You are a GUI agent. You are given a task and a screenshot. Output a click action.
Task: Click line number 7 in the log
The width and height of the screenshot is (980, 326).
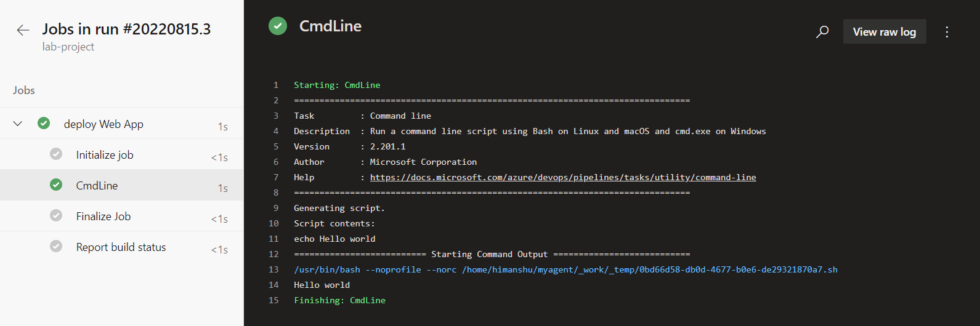pos(276,177)
